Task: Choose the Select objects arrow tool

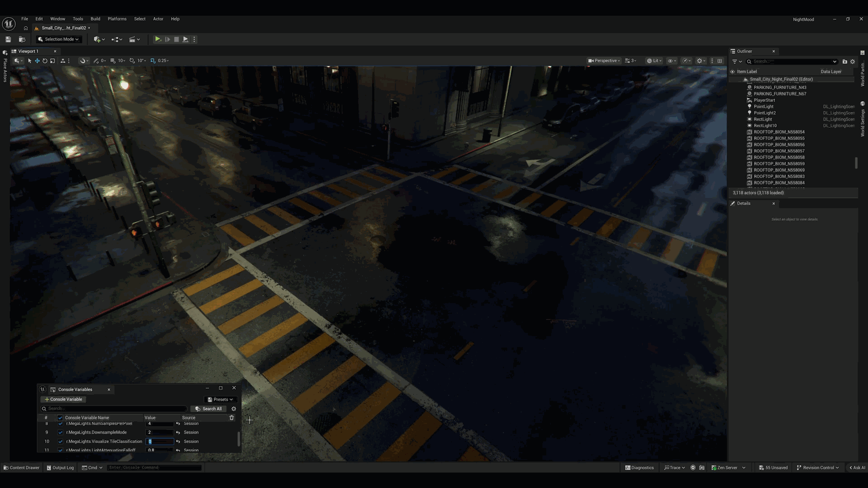Action: (30, 61)
